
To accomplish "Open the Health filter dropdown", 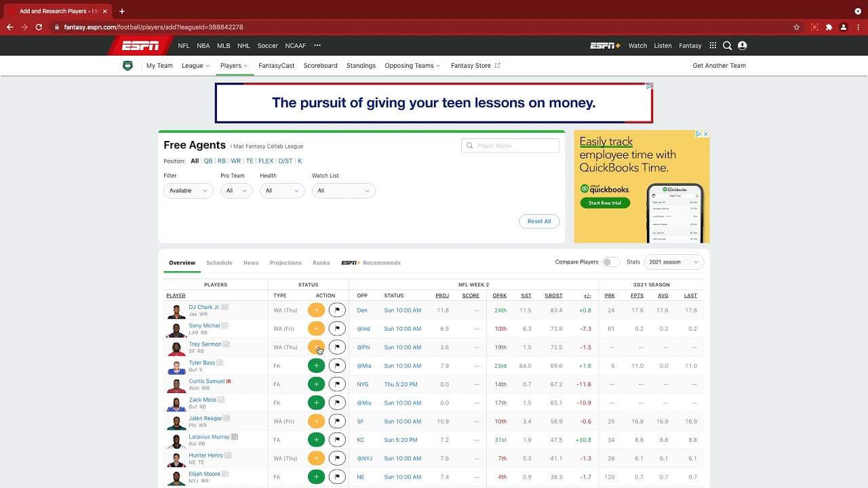I will click(x=282, y=190).
